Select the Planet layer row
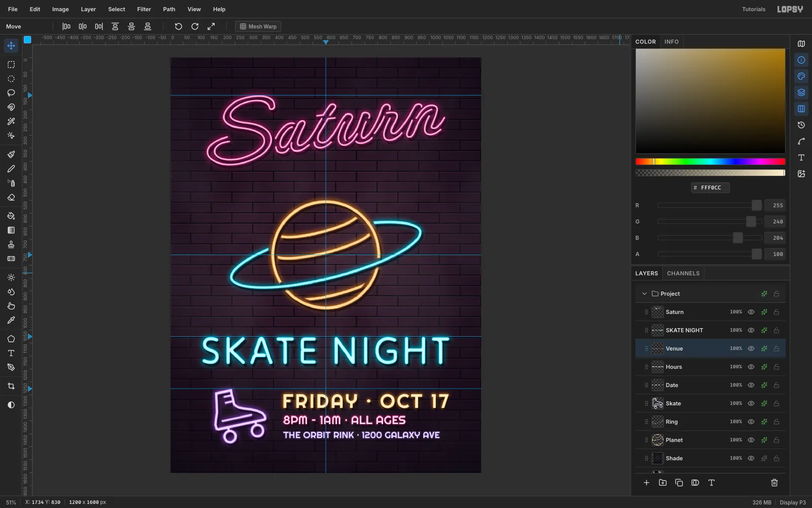812x508 pixels. tap(710, 440)
